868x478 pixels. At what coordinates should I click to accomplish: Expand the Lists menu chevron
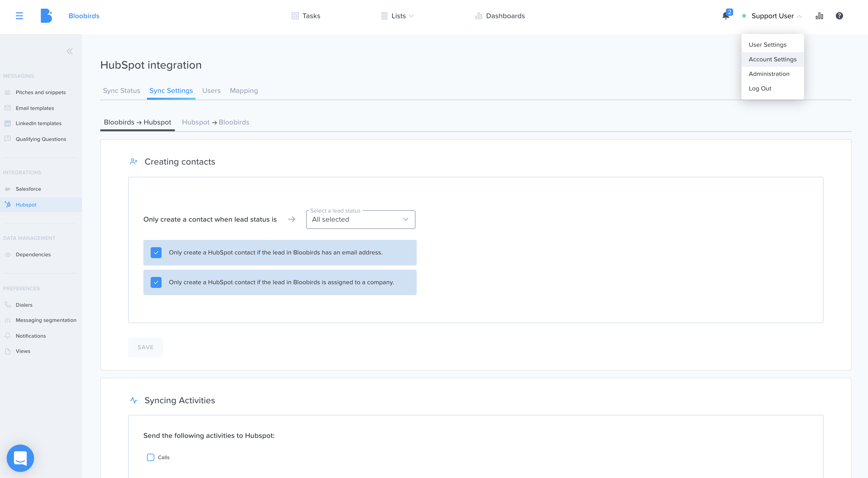pyautogui.click(x=411, y=16)
